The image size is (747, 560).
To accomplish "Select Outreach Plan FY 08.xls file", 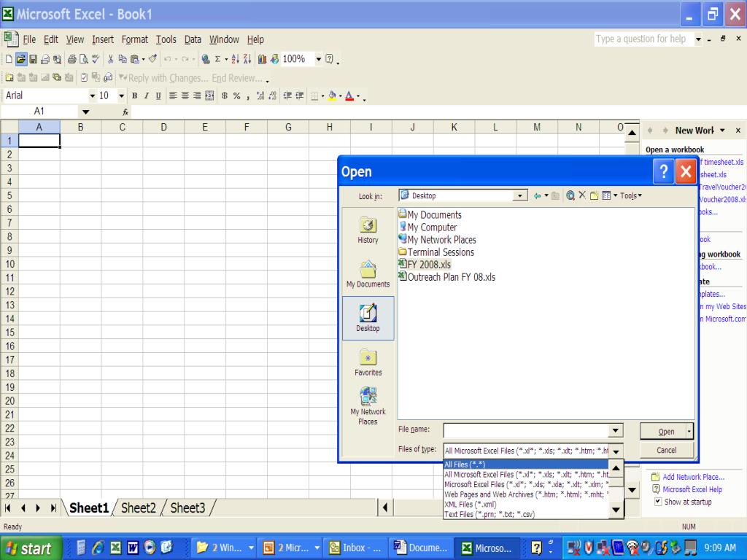I will (447, 277).
